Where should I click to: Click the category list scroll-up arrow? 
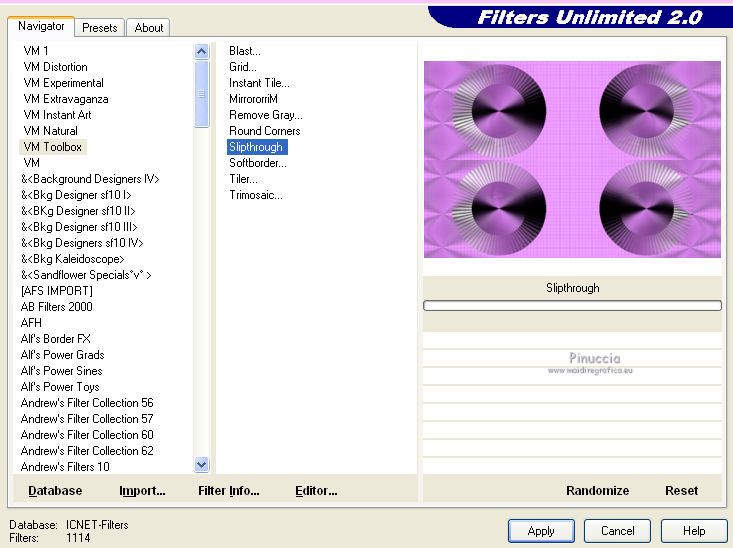click(x=201, y=51)
